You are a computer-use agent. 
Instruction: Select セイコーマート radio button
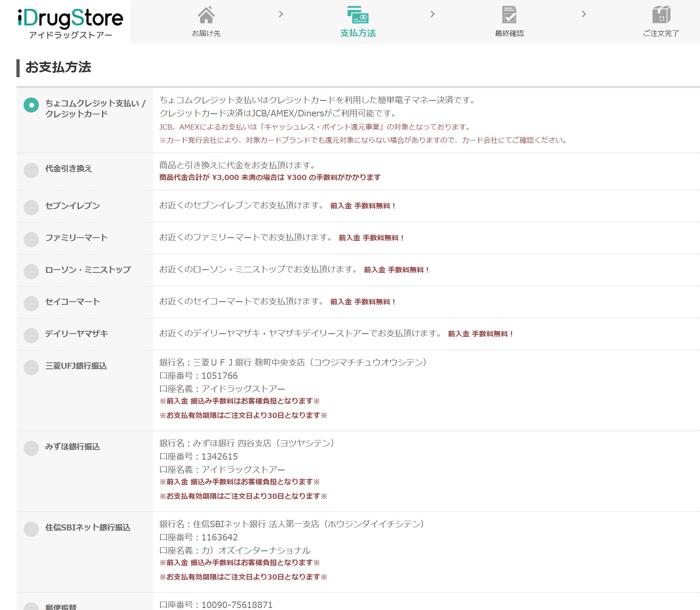(31, 304)
